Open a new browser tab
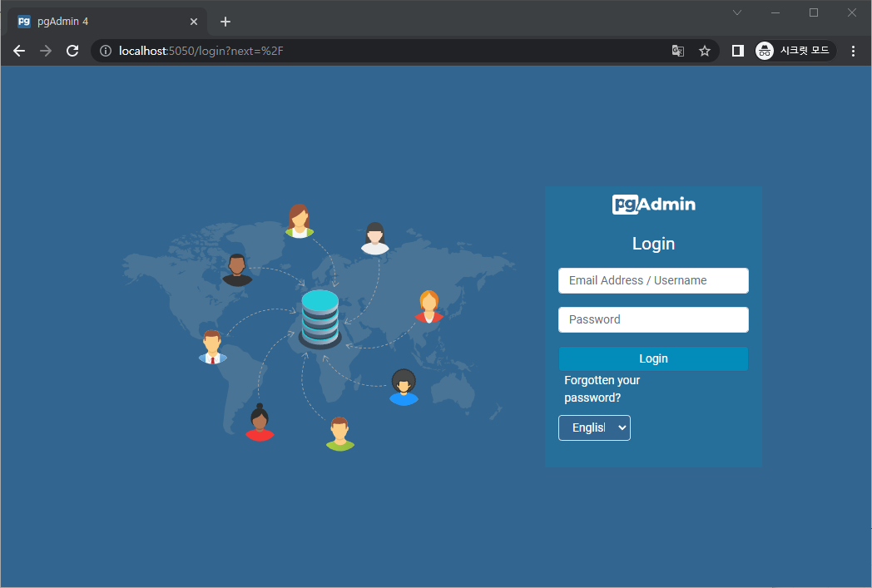The width and height of the screenshot is (872, 588). point(225,22)
